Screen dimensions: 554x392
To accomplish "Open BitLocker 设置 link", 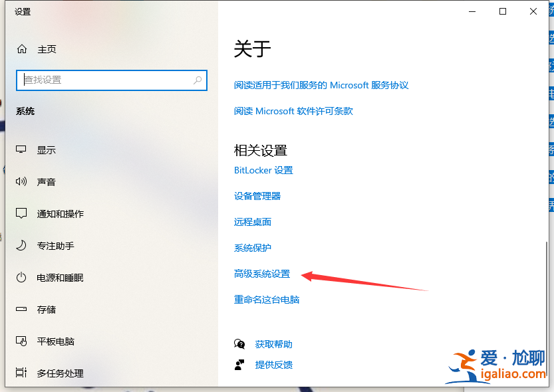I will tap(263, 170).
